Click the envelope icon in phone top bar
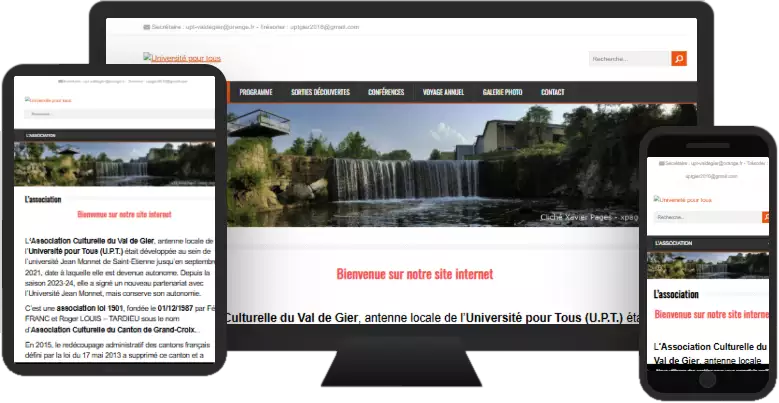This screenshot has width=779, height=403. pyautogui.click(x=661, y=163)
